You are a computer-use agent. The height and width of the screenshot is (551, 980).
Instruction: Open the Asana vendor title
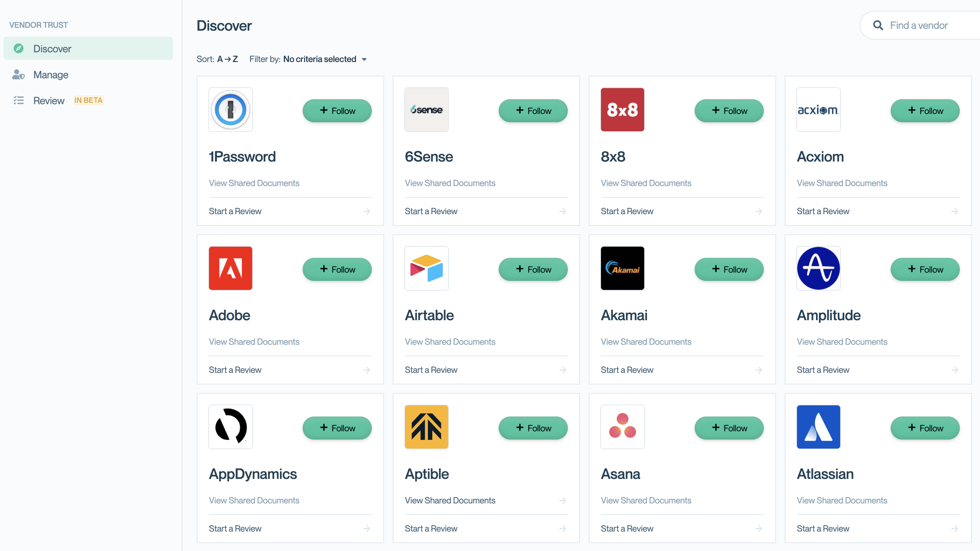620,474
